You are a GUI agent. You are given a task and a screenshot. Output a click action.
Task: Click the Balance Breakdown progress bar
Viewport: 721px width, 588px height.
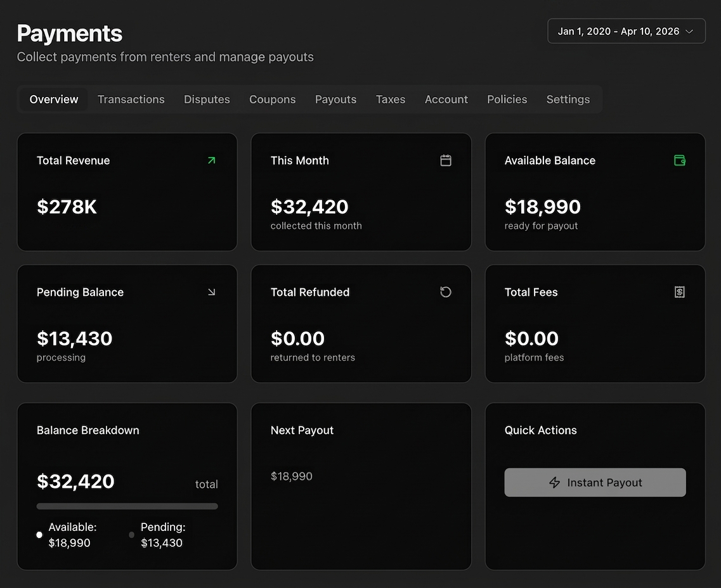click(x=127, y=506)
